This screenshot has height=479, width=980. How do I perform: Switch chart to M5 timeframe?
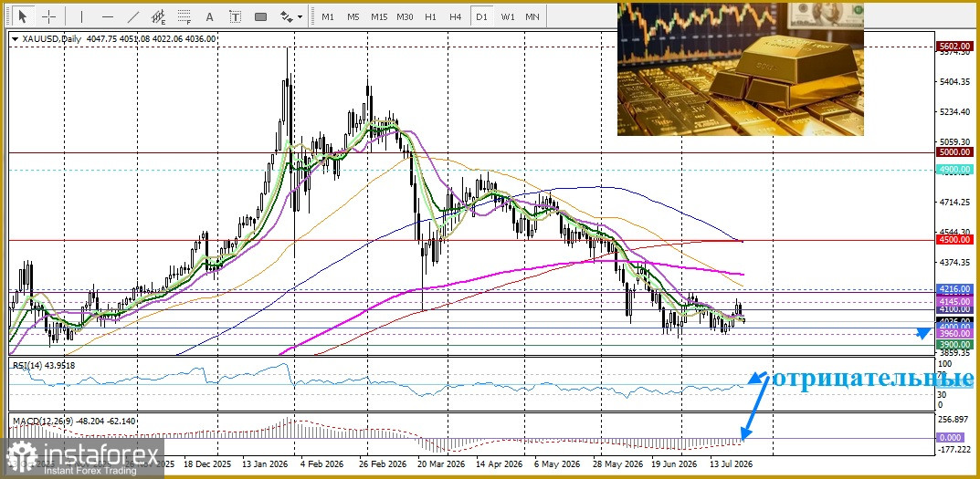coord(353,16)
